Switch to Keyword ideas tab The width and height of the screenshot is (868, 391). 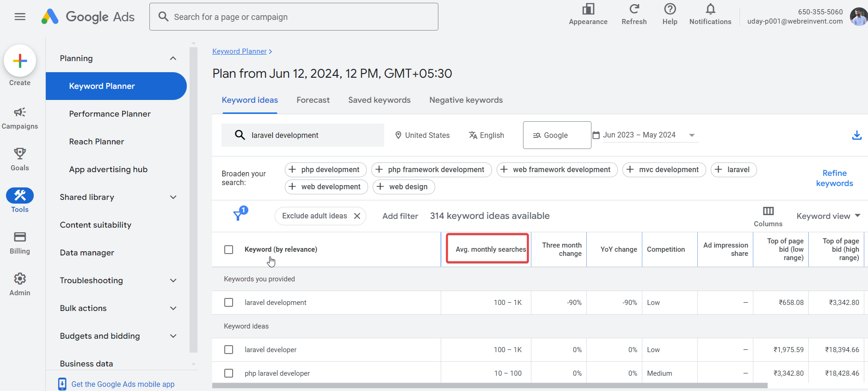click(250, 100)
